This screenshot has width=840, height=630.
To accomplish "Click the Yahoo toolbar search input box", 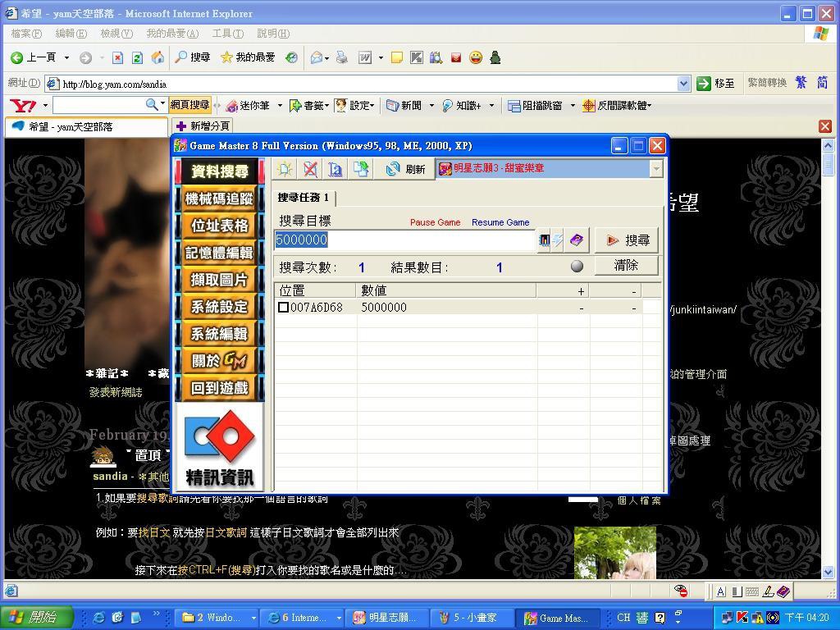I will coord(98,105).
